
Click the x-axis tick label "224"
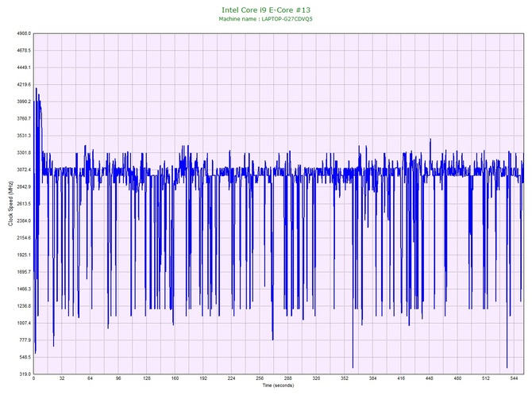pyautogui.click(x=231, y=378)
